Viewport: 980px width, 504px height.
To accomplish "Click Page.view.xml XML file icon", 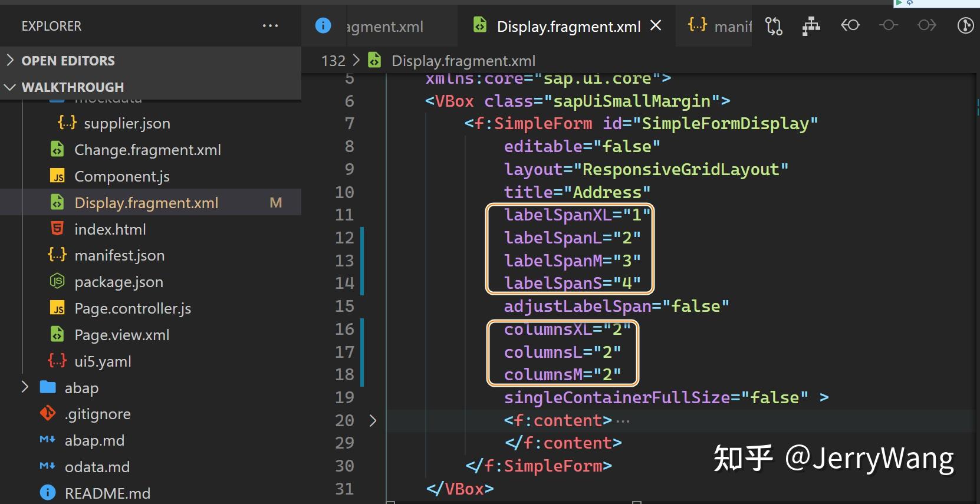I will 57,334.
